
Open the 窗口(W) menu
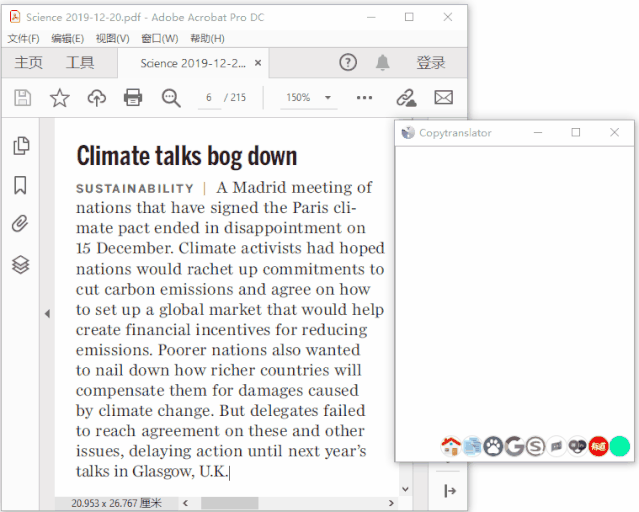(159, 39)
